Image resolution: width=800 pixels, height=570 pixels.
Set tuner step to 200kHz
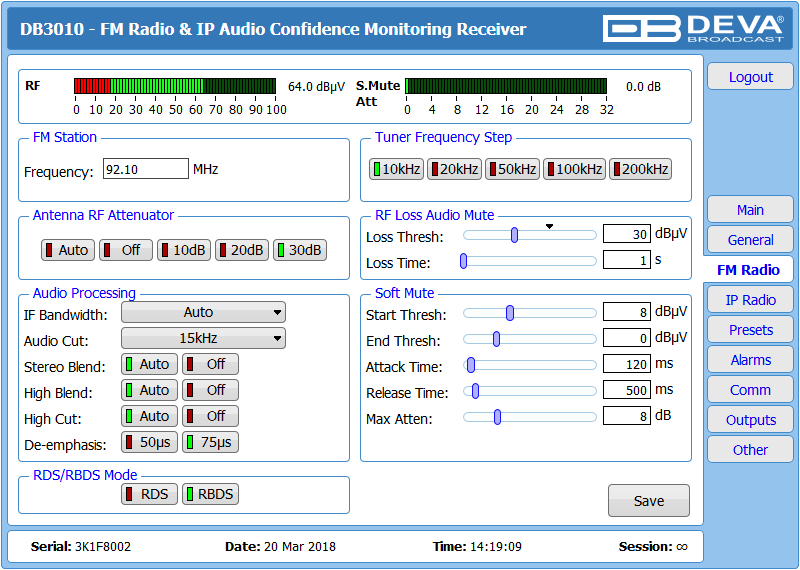coord(640,169)
